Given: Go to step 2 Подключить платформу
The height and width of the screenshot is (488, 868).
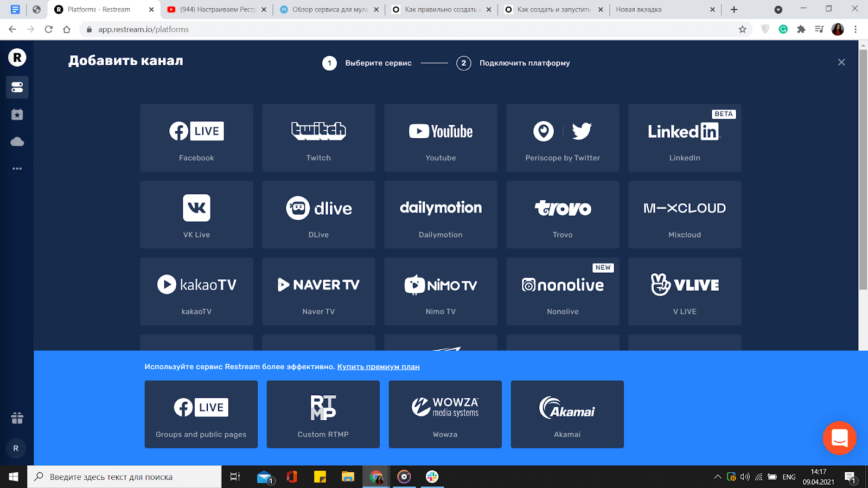Looking at the screenshot, I should pyautogui.click(x=513, y=63).
